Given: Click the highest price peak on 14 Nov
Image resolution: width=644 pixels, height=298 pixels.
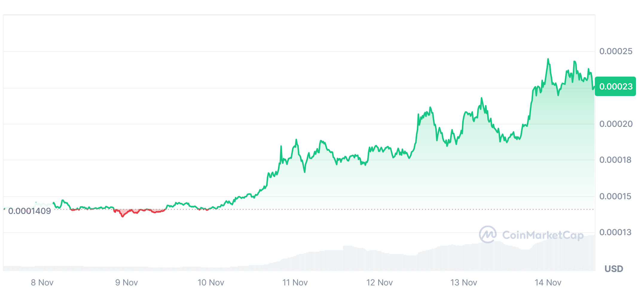Looking at the screenshot, I should point(548,59).
